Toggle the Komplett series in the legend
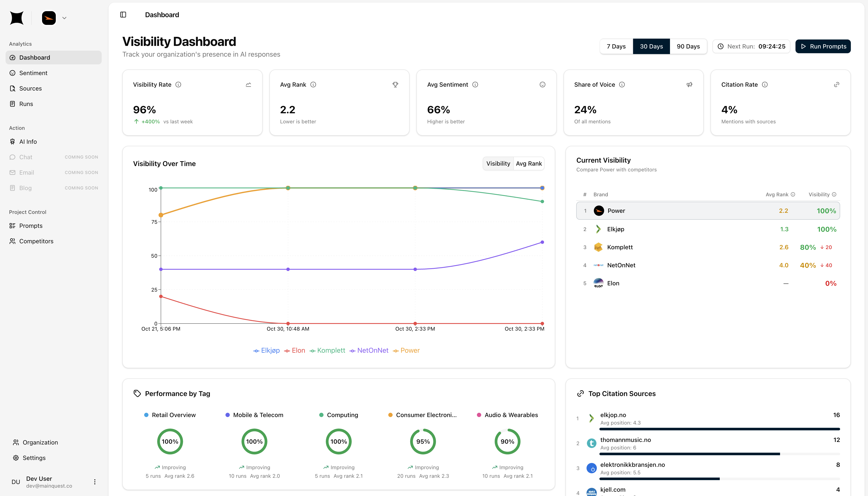 327,350
